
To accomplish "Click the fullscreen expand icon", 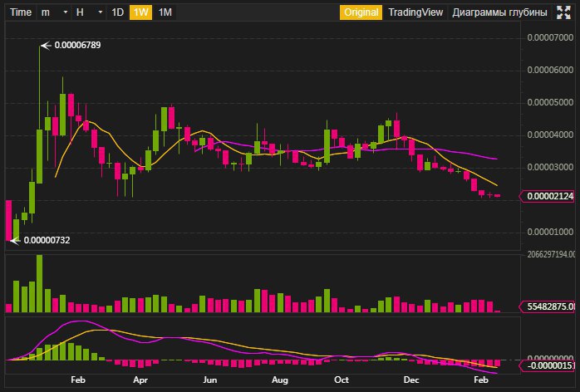I will 563,12.
